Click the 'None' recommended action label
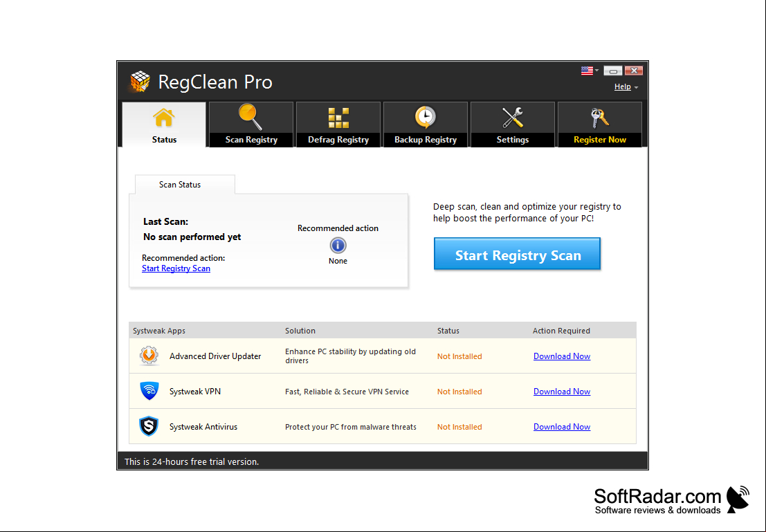This screenshot has height=532, width=766. click(338, 261)
